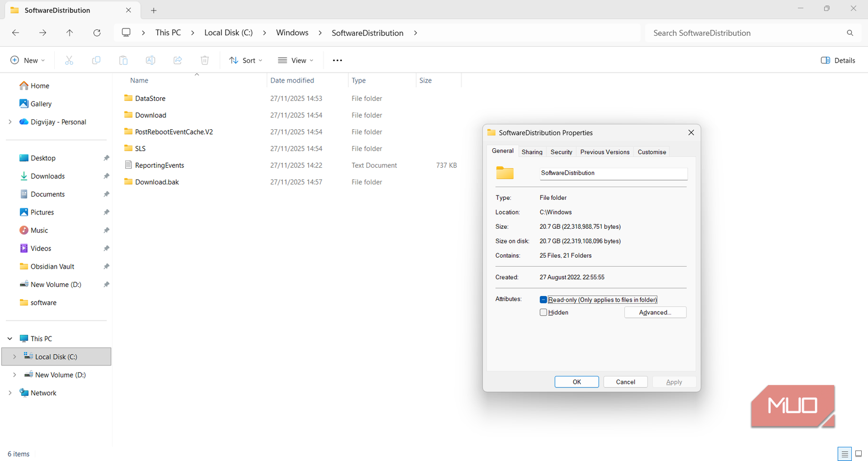Click the PC monitor icon in address bar
This screenshot has width=868, height=461.
(126, 33)
